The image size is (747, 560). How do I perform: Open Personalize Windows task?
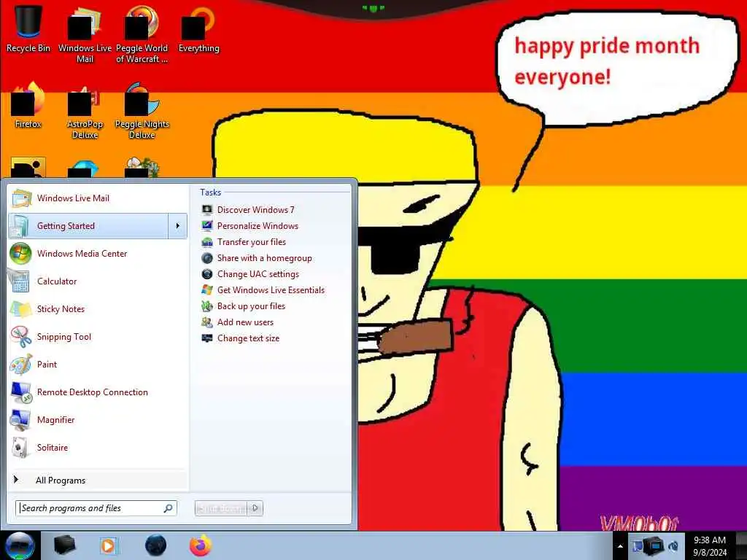tap(249, 226)
